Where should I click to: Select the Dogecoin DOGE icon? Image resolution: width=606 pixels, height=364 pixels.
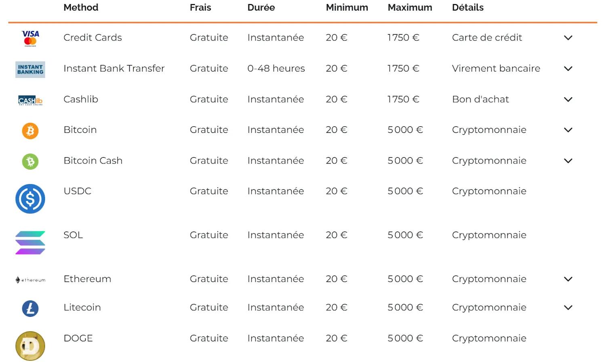tap(30, 346)
